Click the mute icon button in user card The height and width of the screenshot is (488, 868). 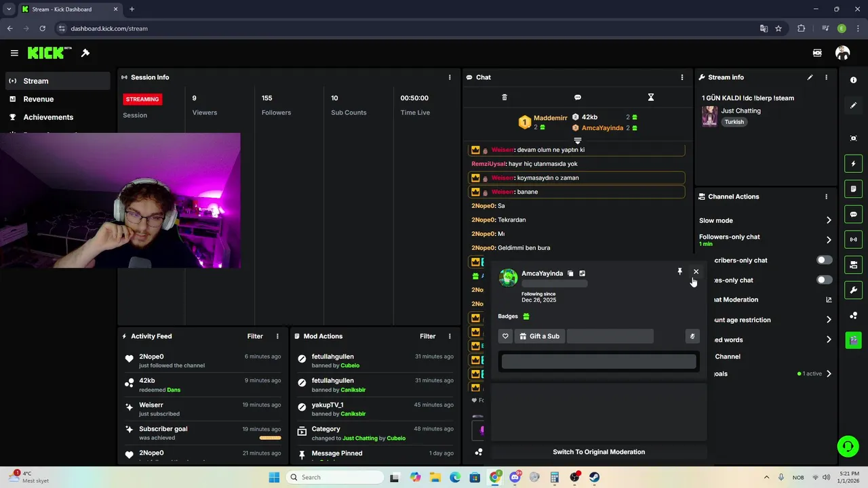pos(692,336)
